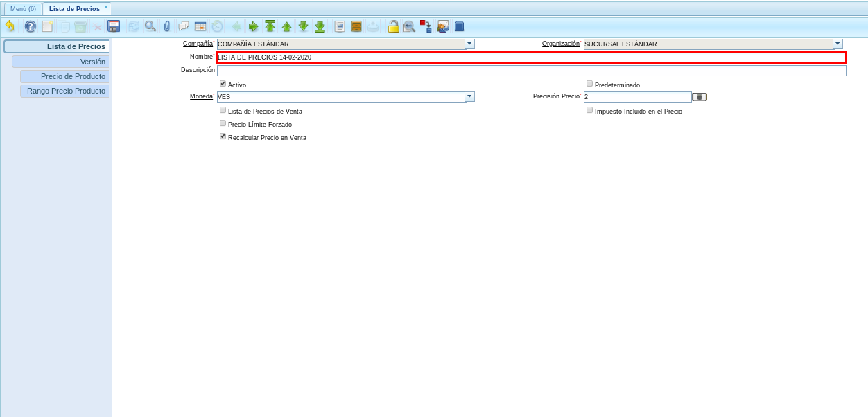Open the Rango Precio Producto tab
This screenshot has height=417, width=868.
(64, 91)
